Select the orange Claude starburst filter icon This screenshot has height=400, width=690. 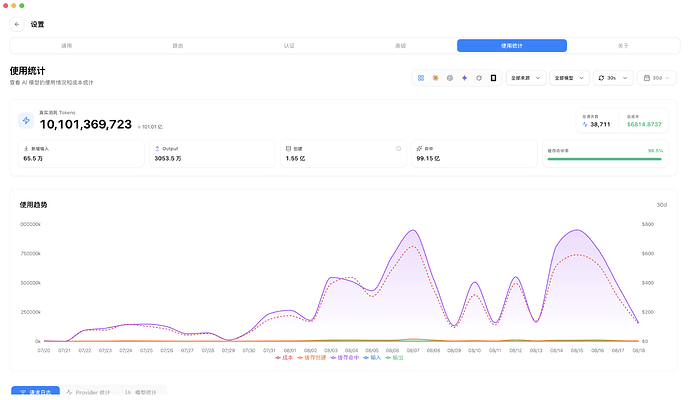435,78
